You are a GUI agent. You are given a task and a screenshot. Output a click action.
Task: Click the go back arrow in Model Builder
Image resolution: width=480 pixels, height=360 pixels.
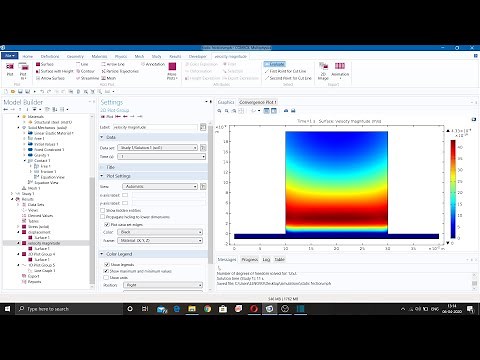(x=6, y=109)
